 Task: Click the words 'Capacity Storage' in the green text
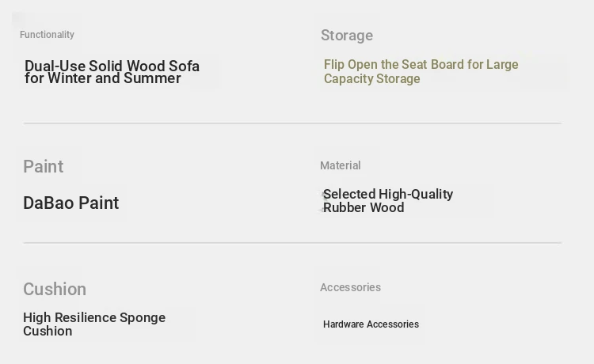[x=371, y=79]
